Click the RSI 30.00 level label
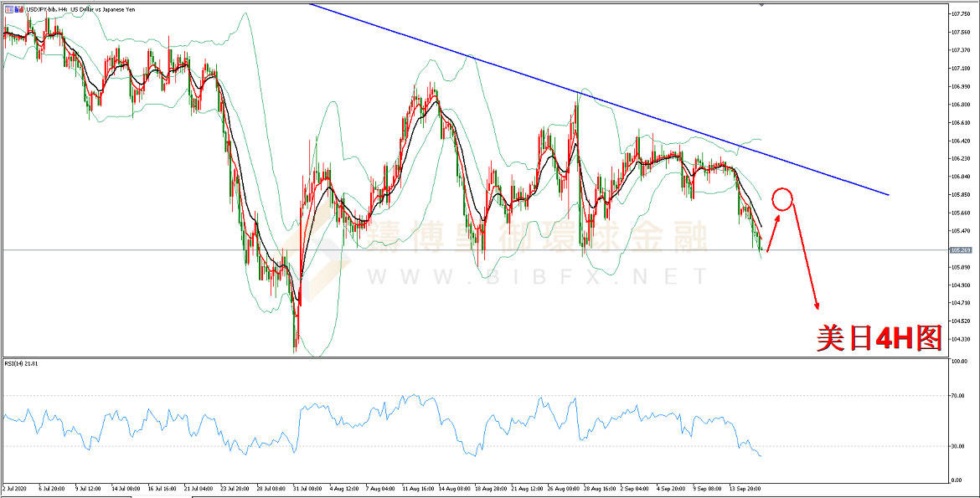This screenshot has width=980, height=498. 957,446
